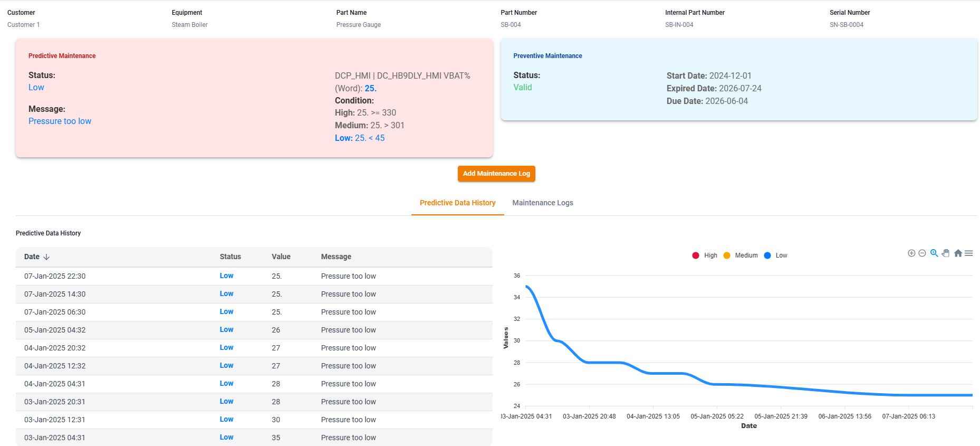Click the SN-SB-0004 serial number

(x=846, y=25)
